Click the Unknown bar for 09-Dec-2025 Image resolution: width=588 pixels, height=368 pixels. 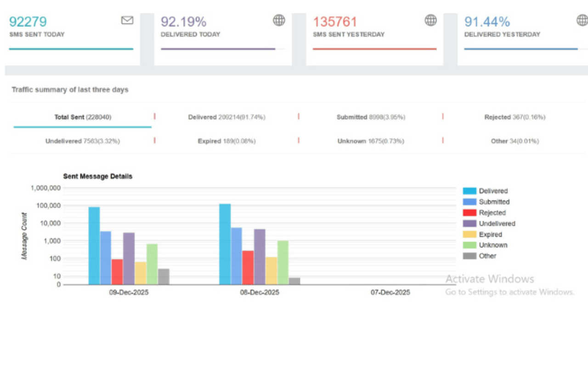(152, 264)
